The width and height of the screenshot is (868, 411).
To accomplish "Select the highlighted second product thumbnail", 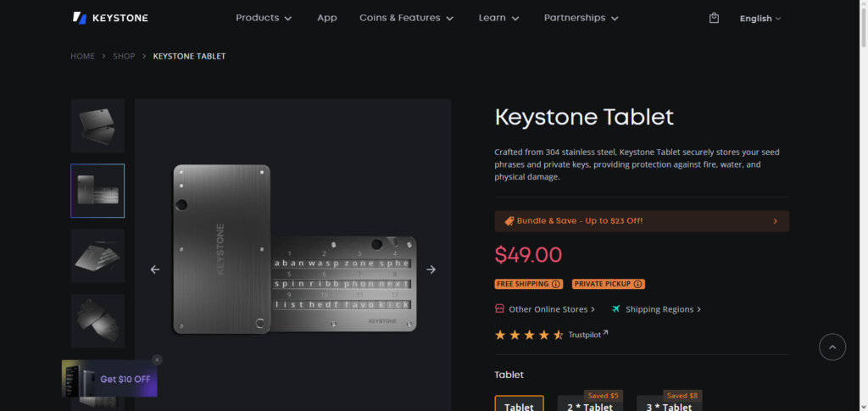I will [97, 191].
